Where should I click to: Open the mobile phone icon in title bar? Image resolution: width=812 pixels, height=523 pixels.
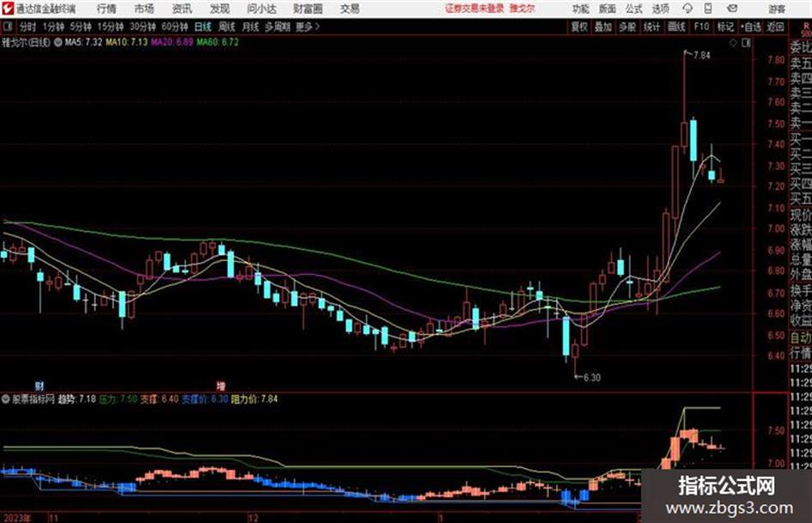pos(708,9)
